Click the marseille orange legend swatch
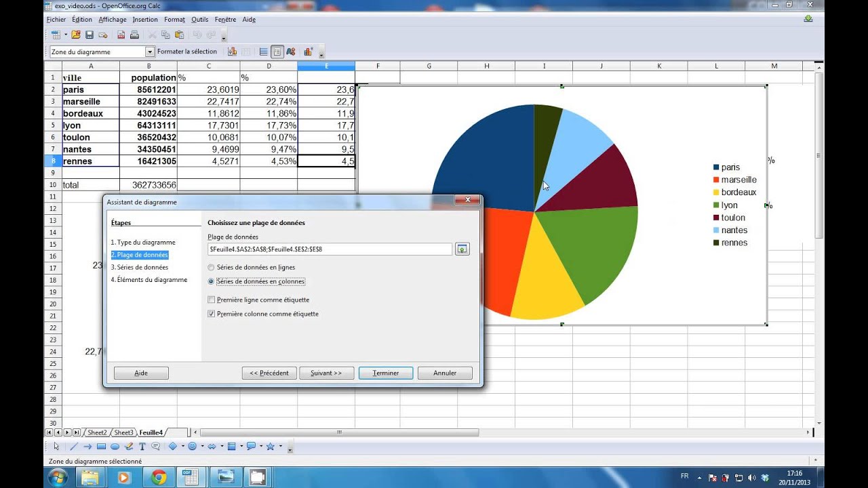 (x=716, y=180)
